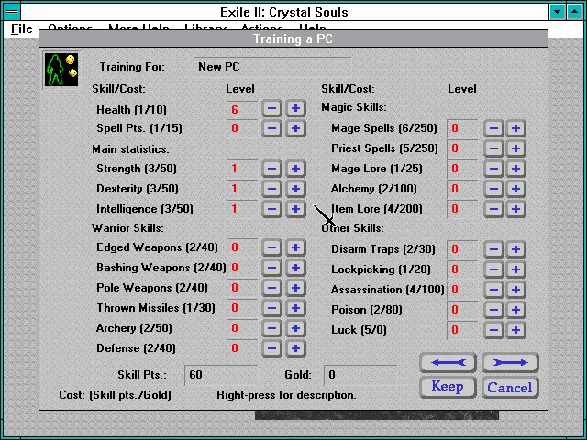Decrease Archery level

click(272, 328)
